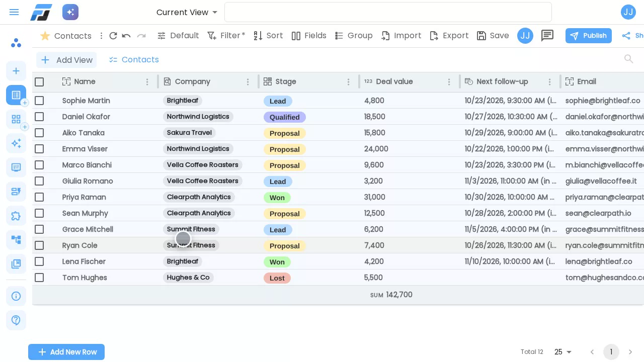The image size is (644, 362).
Task: Open the edit-form sidebar icon
Action: point(16,192)
